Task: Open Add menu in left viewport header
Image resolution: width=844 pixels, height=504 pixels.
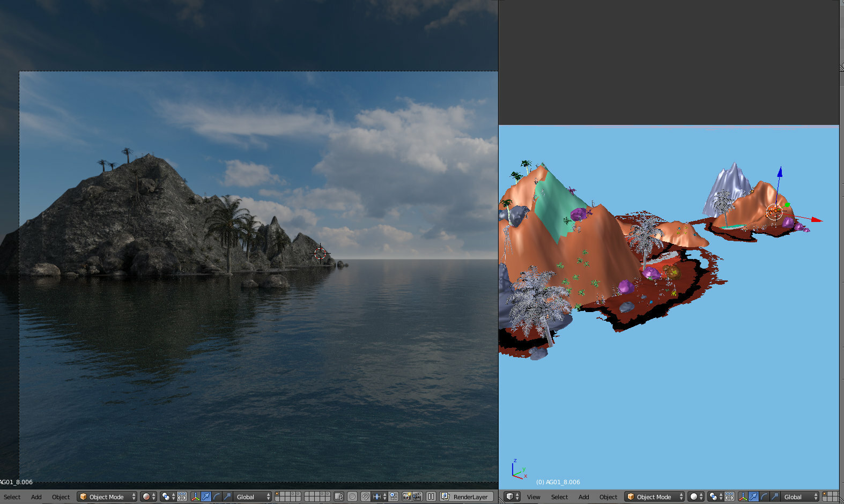Action: 36,497
